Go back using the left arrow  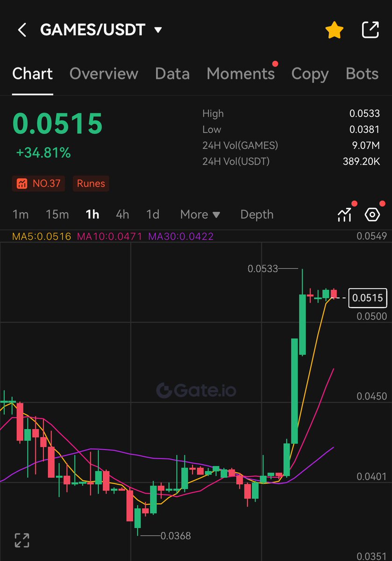(x=21, y=30)
